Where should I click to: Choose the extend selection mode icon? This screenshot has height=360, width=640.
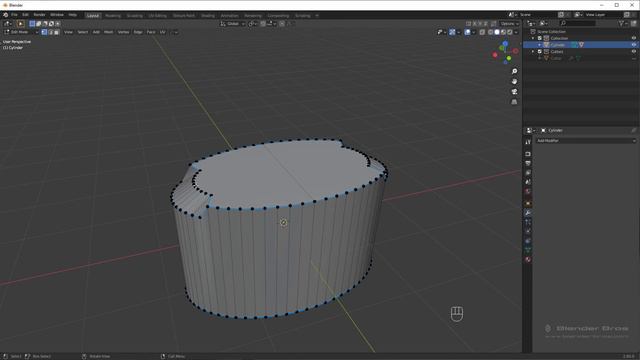pos(39,24)
